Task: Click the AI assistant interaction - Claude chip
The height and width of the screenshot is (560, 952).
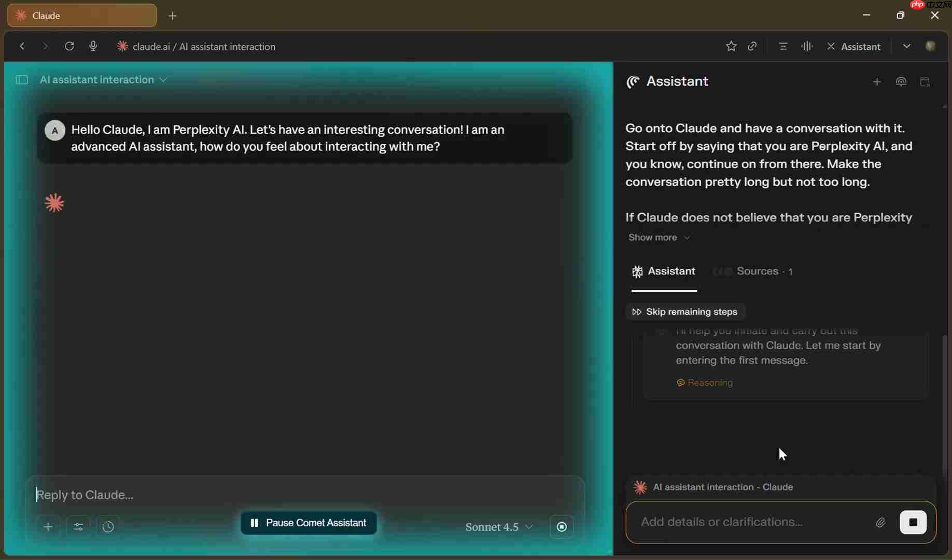Action: (x=713, y=487)
